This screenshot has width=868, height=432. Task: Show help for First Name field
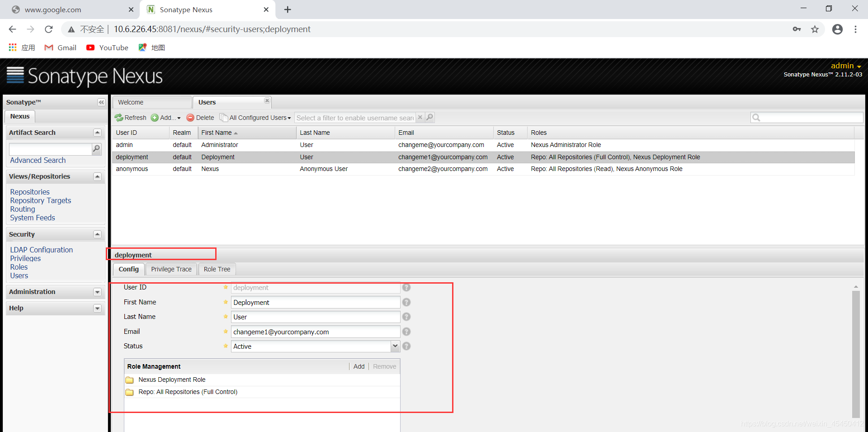[406, 302]
